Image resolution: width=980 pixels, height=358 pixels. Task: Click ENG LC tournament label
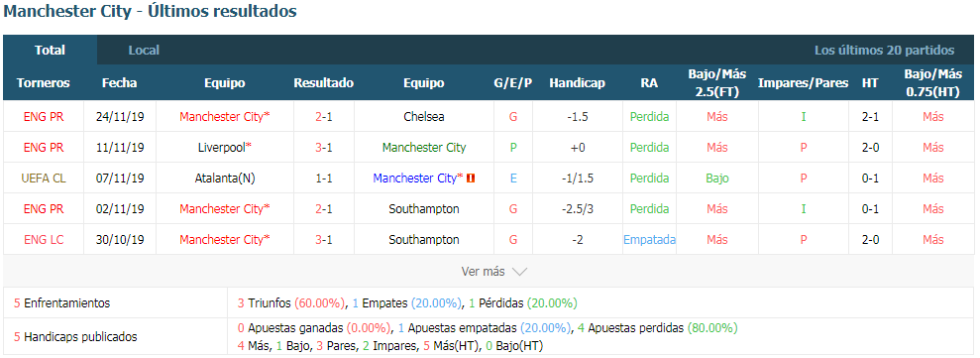click(x=44, y=240)
